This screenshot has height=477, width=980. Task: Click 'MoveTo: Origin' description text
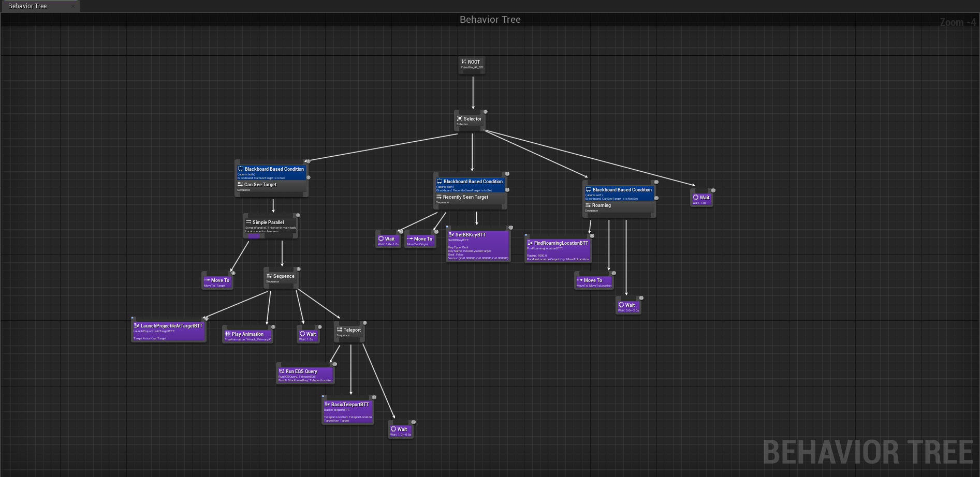click(417, 244)
